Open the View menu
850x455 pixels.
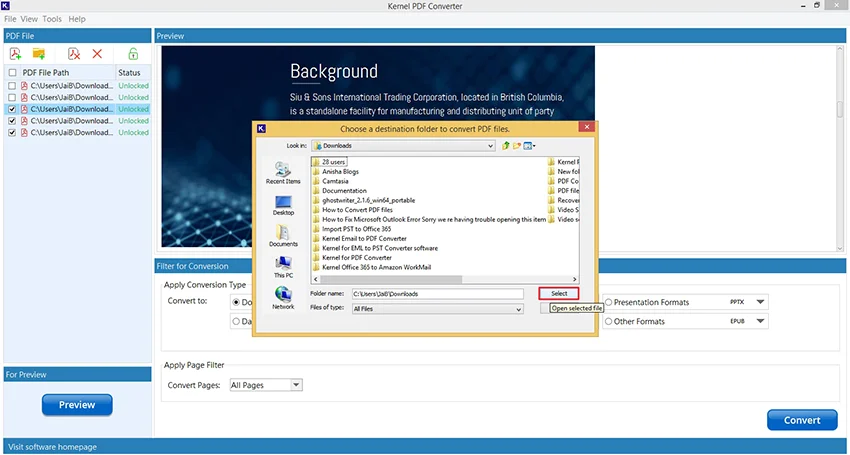(x=29, y=19)
